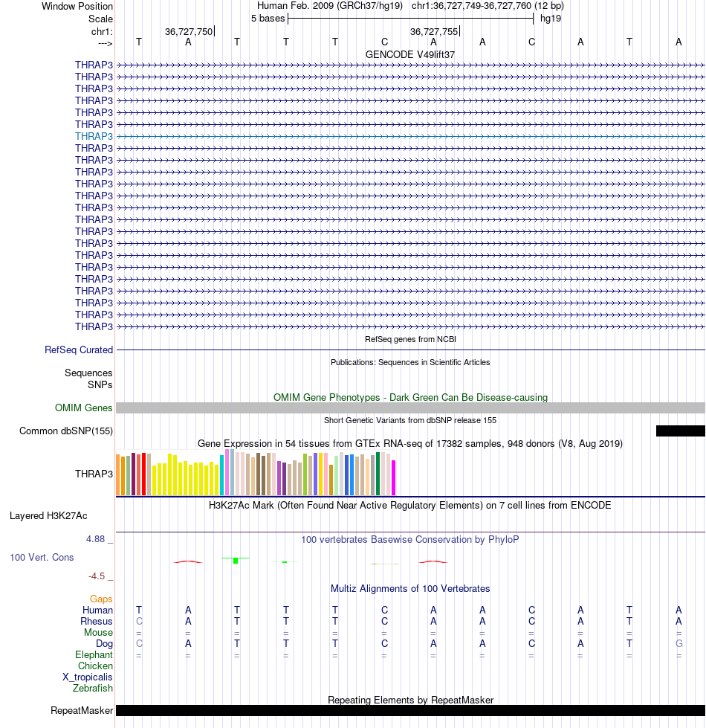Select the Common dbSNP(155) label

pyautogui.click(x=66, y=431)
